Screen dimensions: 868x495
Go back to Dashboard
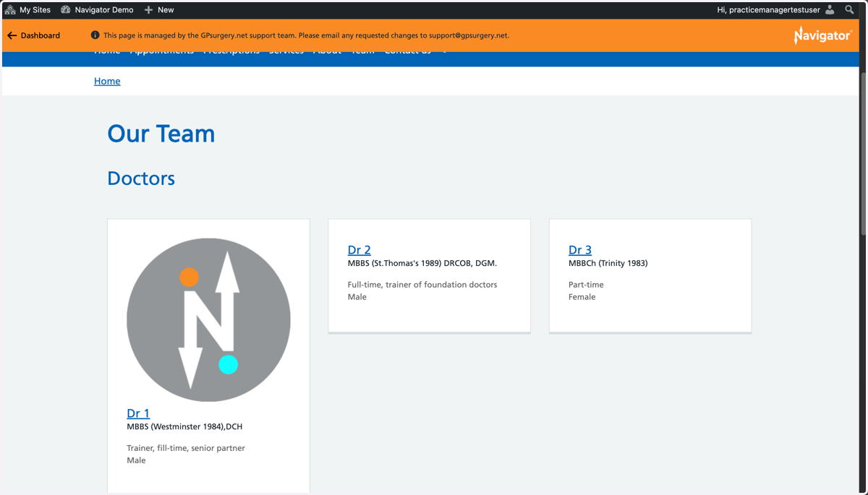(x=33, y=35)
